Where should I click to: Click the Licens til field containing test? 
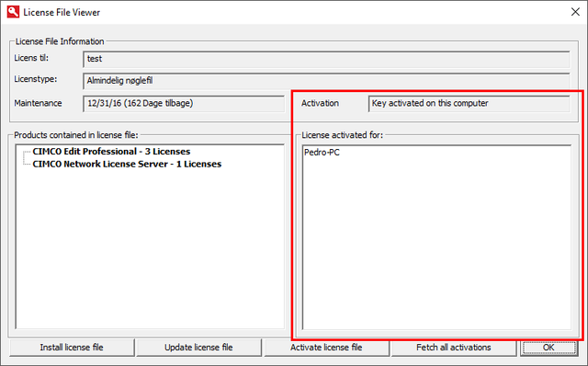[x=326, y=59]
